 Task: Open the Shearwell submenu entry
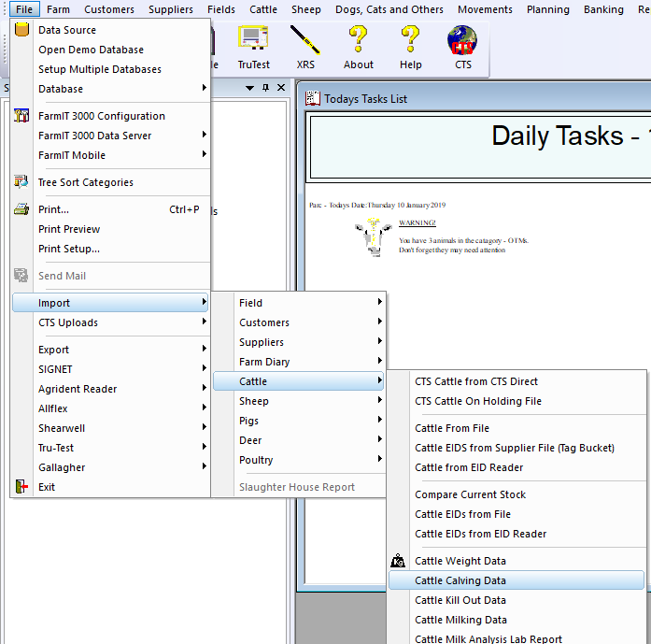[110, 428]
